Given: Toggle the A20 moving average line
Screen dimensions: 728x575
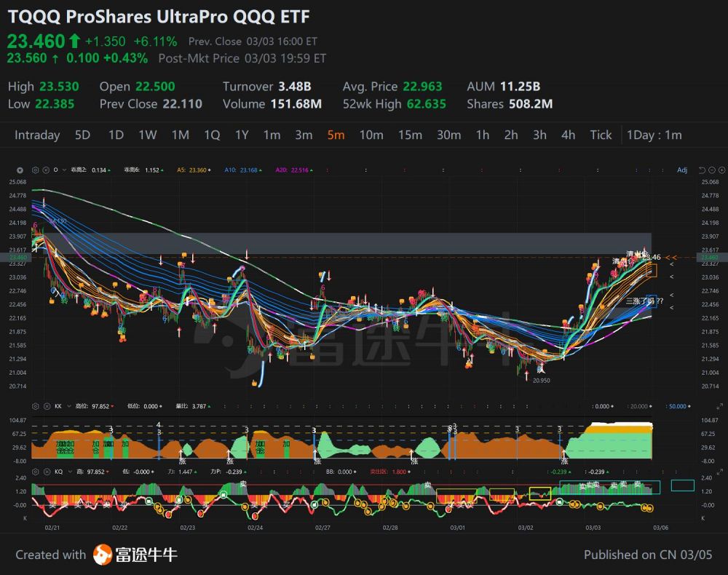Looking at the screenshot, I should [x=290, y=170].
